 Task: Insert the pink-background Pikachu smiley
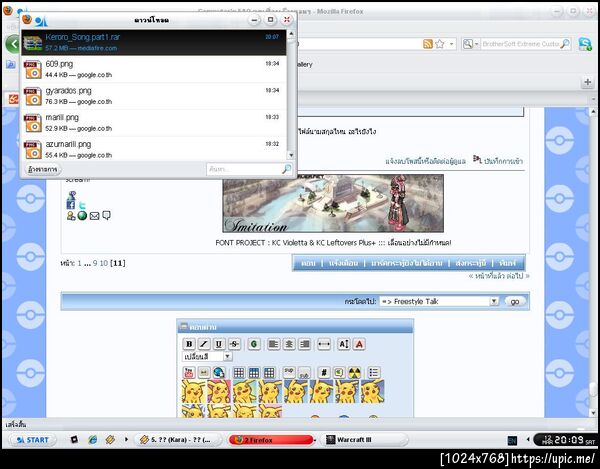click(219, 391)
